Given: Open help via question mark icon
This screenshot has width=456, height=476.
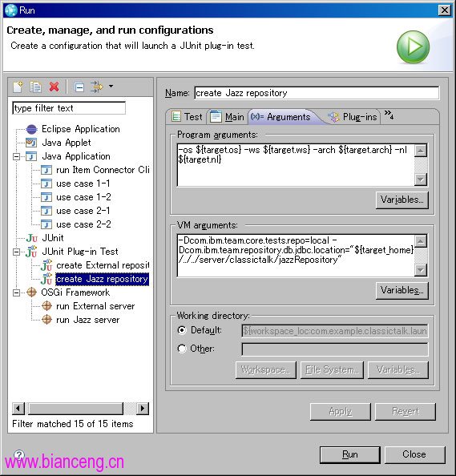Looking at the screenshot, I should pos(18,454).
